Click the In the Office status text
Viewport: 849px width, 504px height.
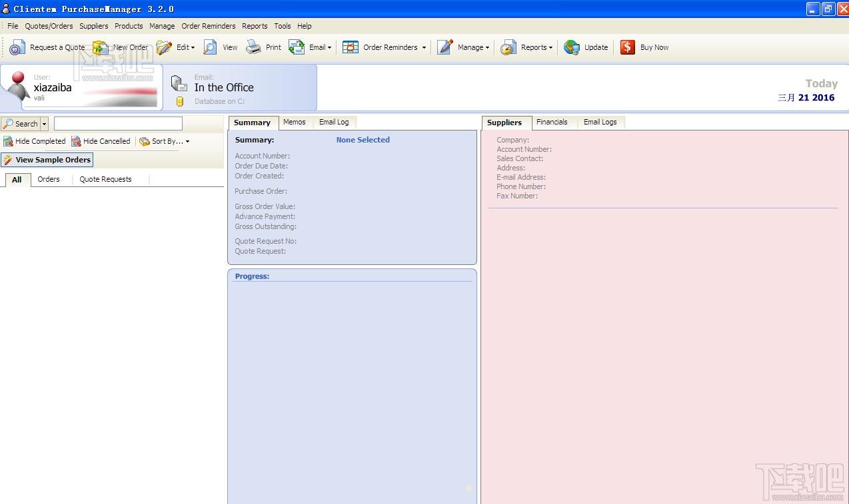[x=224, y=87]
